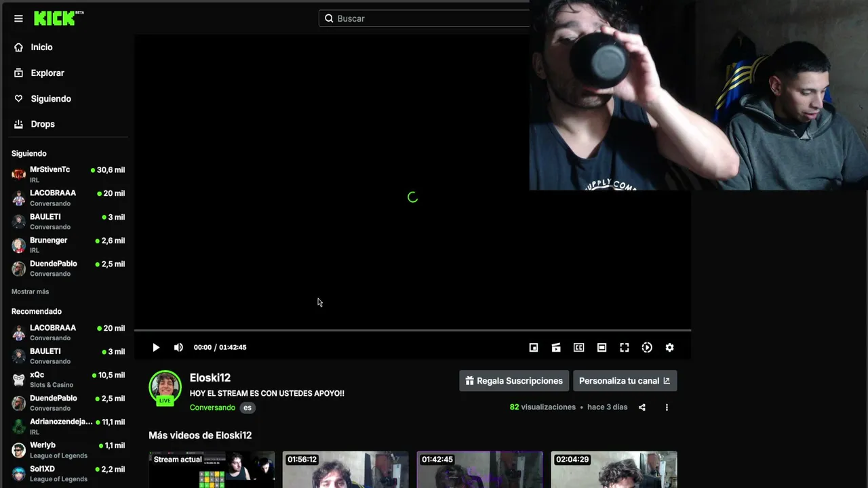
Task: Open BAULETI avatar under Siguiendo list
Action: (19, 222)
